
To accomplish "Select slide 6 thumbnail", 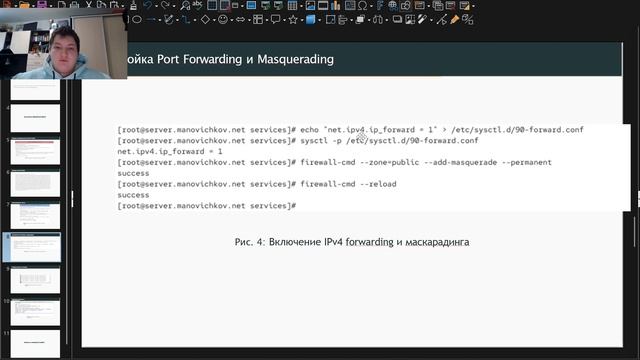I will click(35, 183).
